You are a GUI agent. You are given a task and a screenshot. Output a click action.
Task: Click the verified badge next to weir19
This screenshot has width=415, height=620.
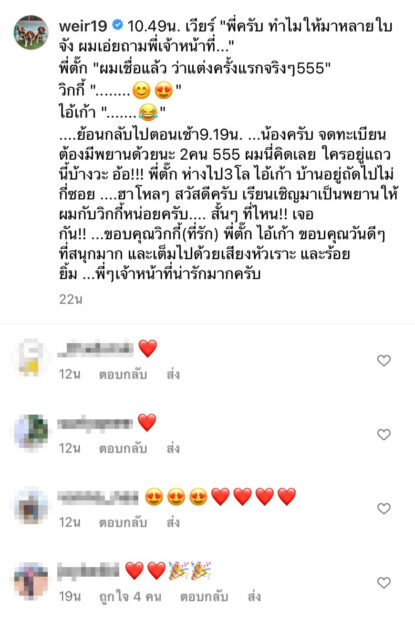tap(117, 25)
